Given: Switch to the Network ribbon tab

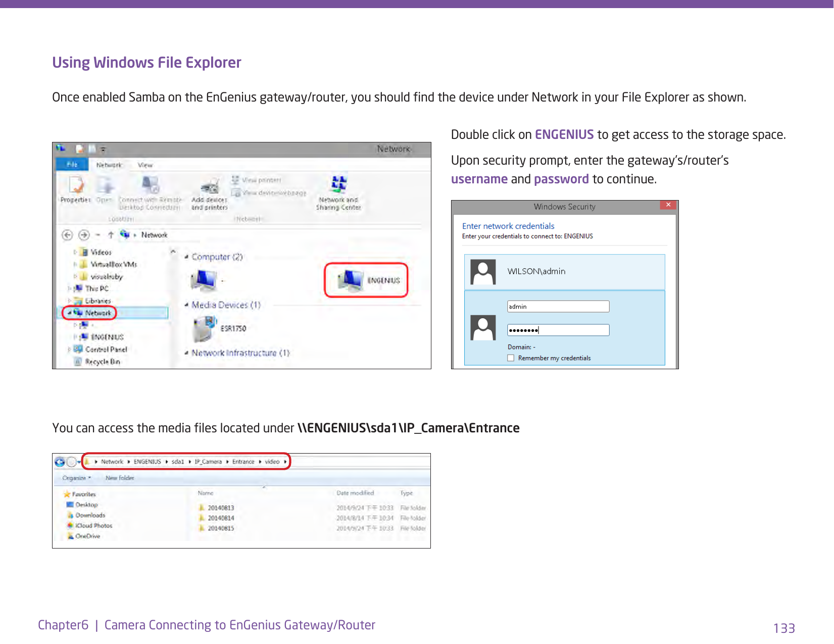Looking at the screenshot, I should point(109,165).
